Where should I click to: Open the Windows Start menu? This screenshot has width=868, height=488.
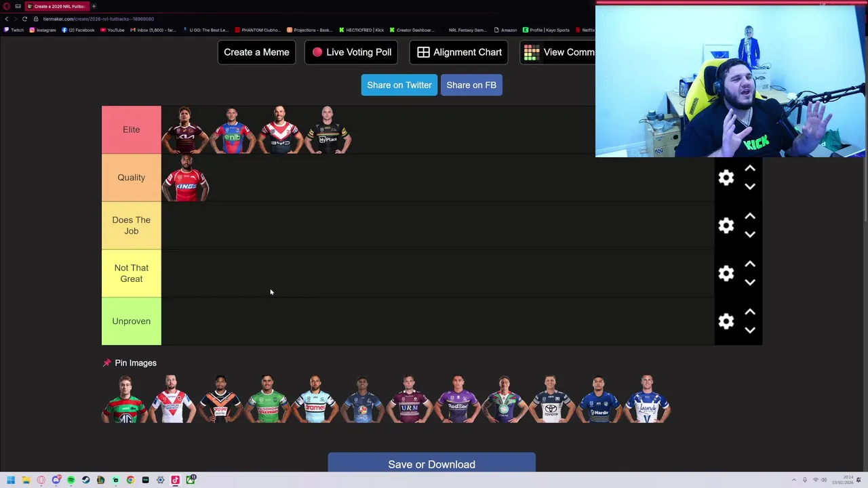point(11,480)
